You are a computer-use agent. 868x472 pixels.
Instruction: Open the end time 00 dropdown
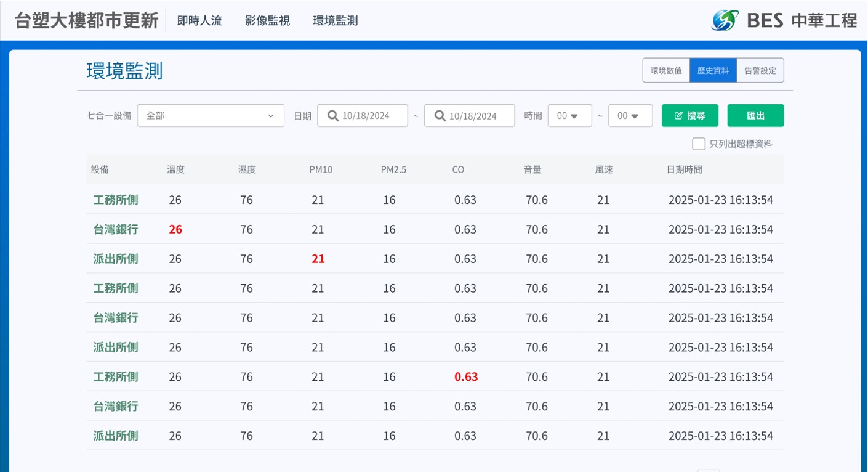pos(630,116)
